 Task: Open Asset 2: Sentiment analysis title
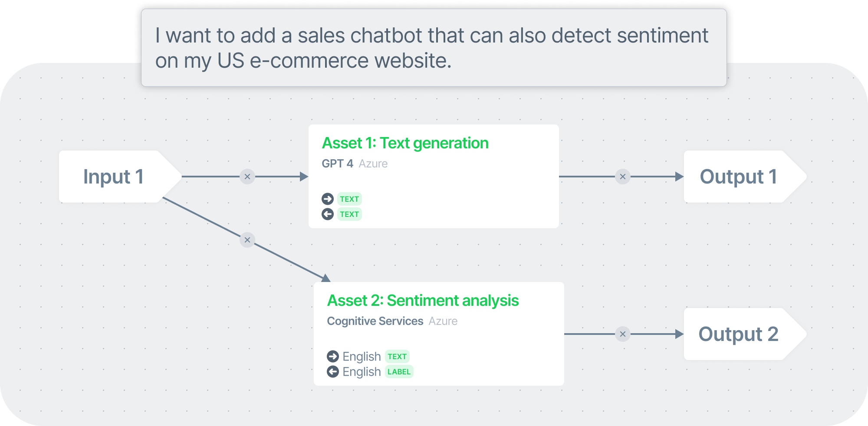coord(423,301)
